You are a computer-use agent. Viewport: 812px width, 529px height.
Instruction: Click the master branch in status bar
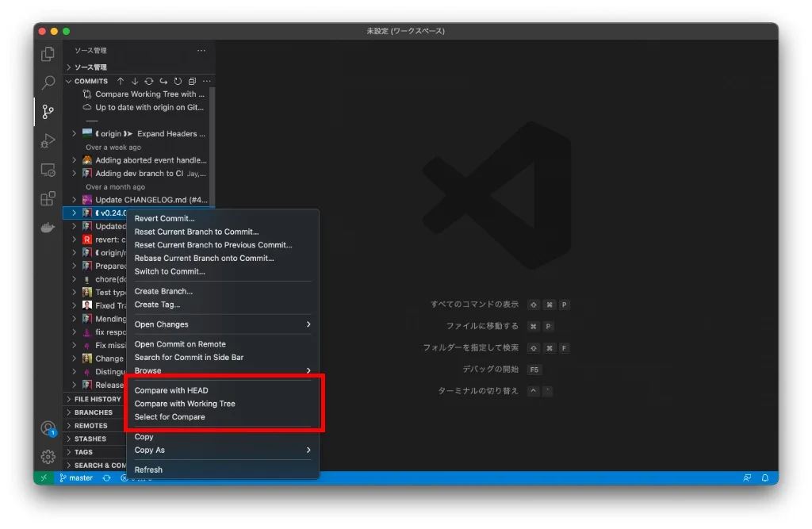[76, 478]
